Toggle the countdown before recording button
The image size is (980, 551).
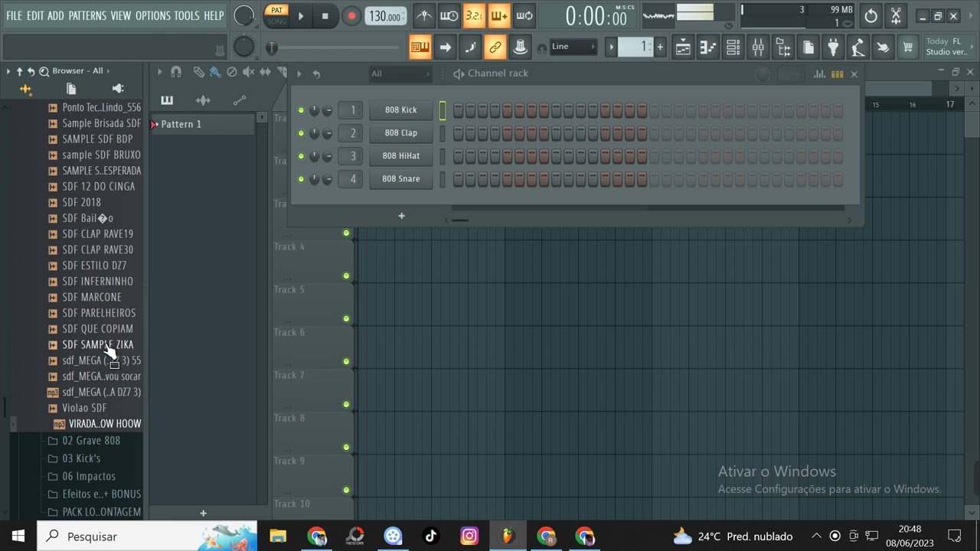coord(474,15)
